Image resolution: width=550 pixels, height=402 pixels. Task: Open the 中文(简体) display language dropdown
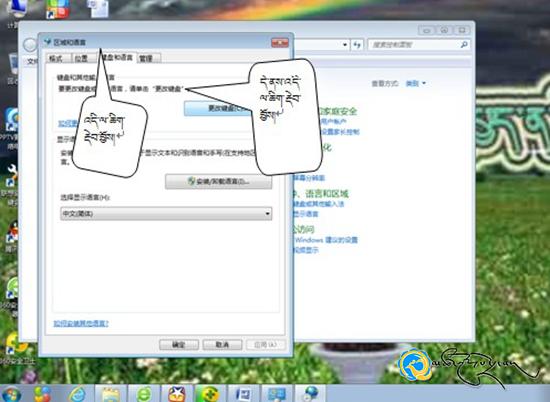pyautogui.click(x=166, y=213)
